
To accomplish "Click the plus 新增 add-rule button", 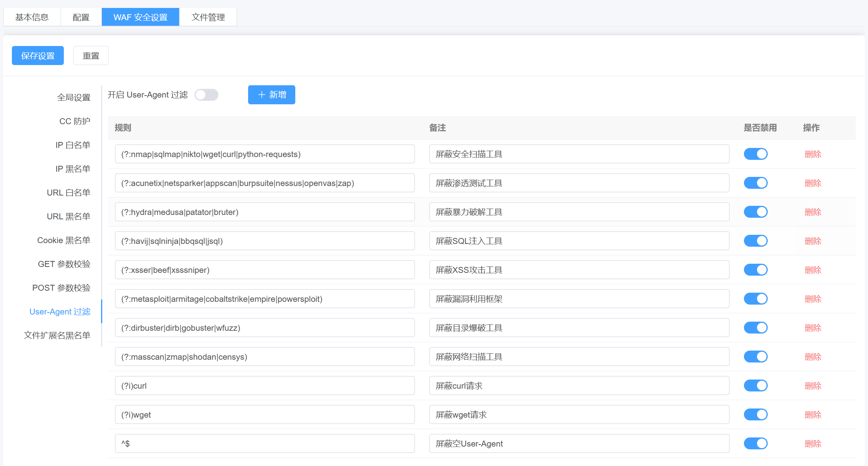I will [271, 95].
